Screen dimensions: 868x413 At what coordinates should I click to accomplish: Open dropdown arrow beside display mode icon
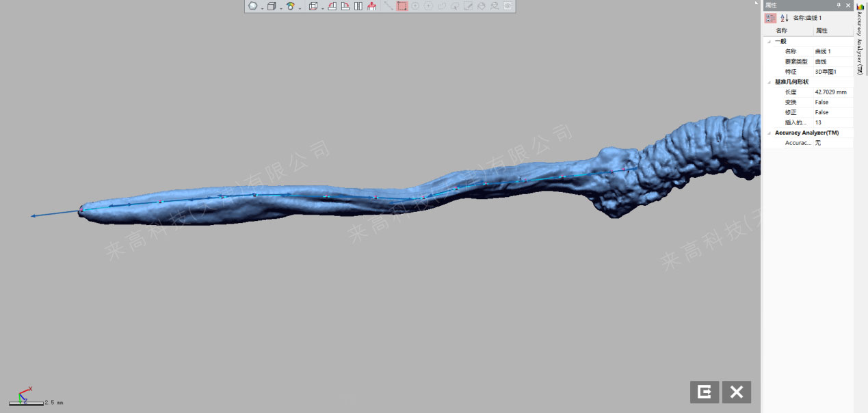262,8
